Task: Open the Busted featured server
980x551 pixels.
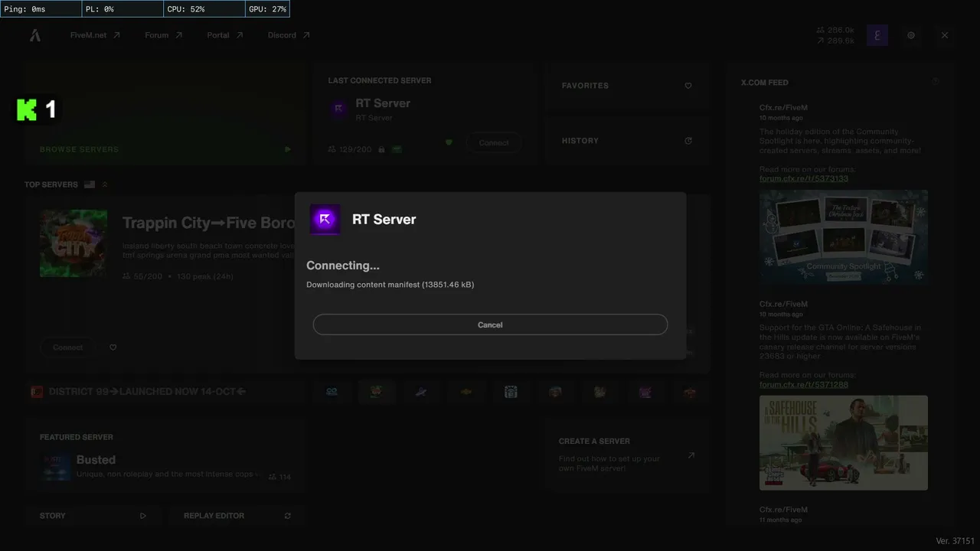Action: 165,458
